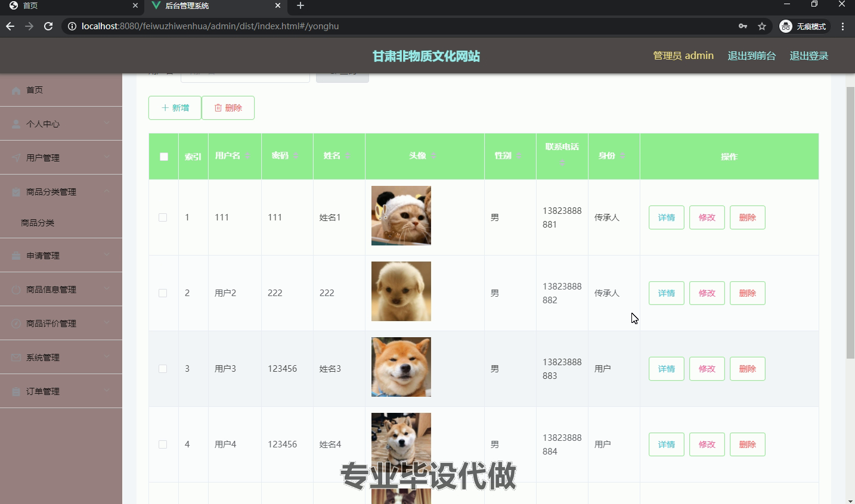855x504 pixels.
Task: Expand 商品评价管理 menu chevron
Action: point(107,323)
